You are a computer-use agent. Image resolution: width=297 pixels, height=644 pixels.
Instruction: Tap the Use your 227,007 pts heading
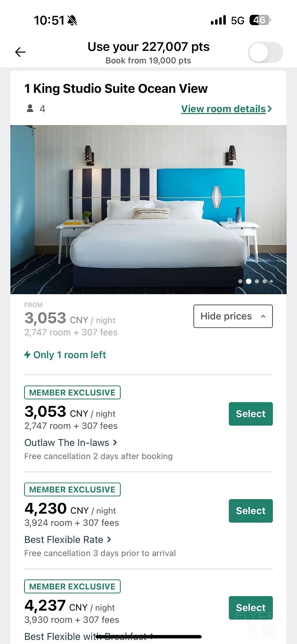pos(148,47)
